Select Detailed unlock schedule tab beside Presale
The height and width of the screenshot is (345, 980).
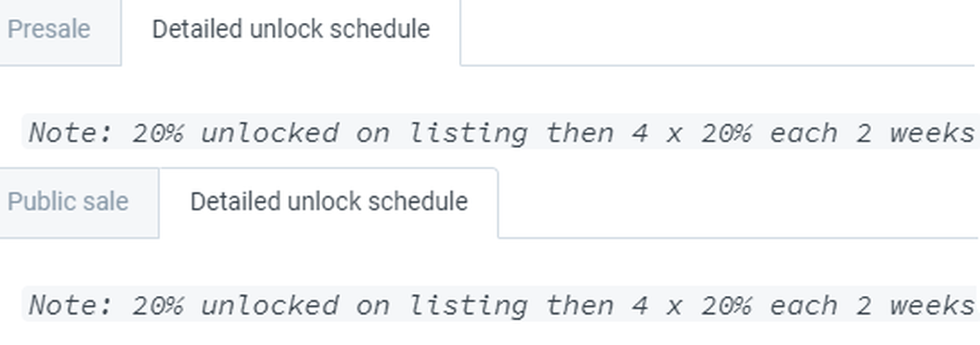[x=291, y=29]
